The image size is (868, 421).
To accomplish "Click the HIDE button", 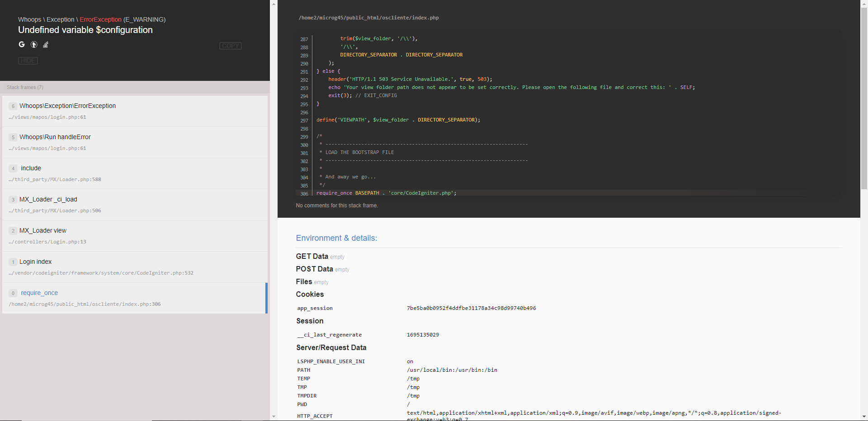I will pos(28,61).
